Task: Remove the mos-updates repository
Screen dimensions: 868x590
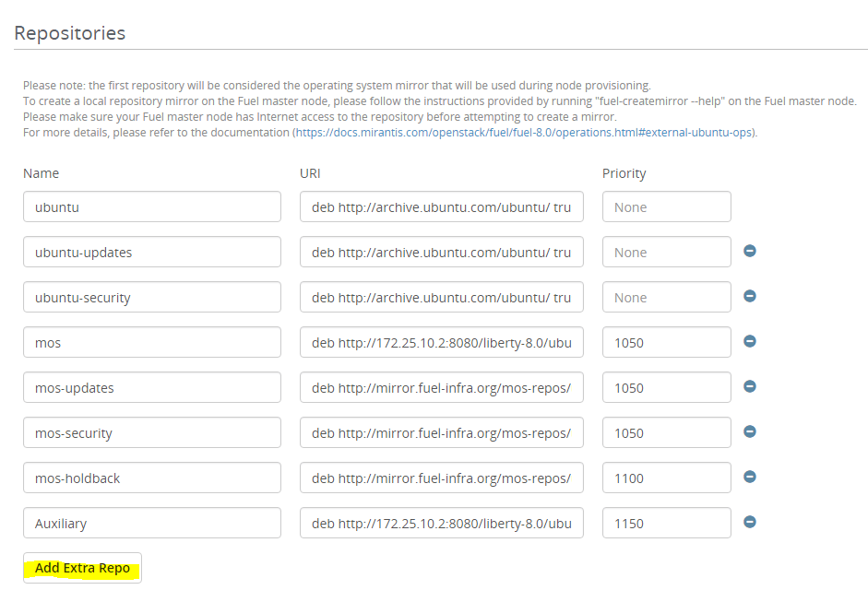Action: [750, 386]
